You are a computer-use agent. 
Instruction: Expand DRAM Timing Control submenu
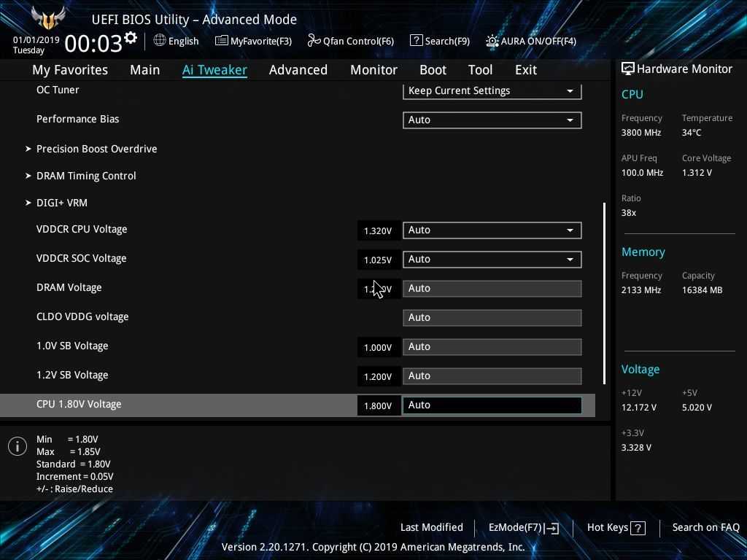point(86,176)
